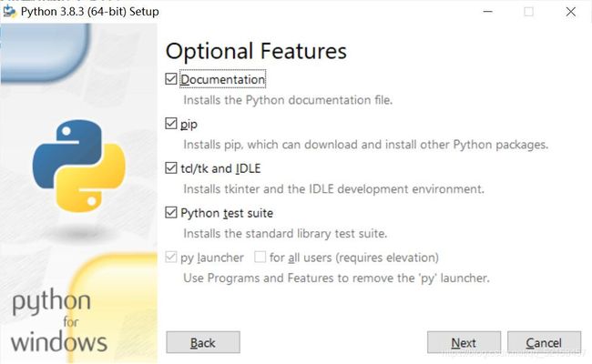This screenshot has height=364, width=592.
Task: Click the disabled maximize window button
Action: click(528, 12)
